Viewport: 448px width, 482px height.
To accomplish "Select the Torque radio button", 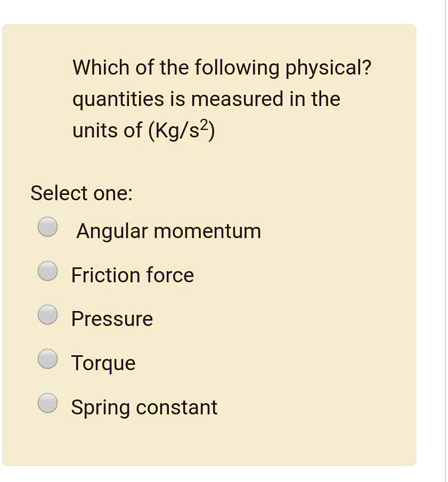I will (47, 358).
